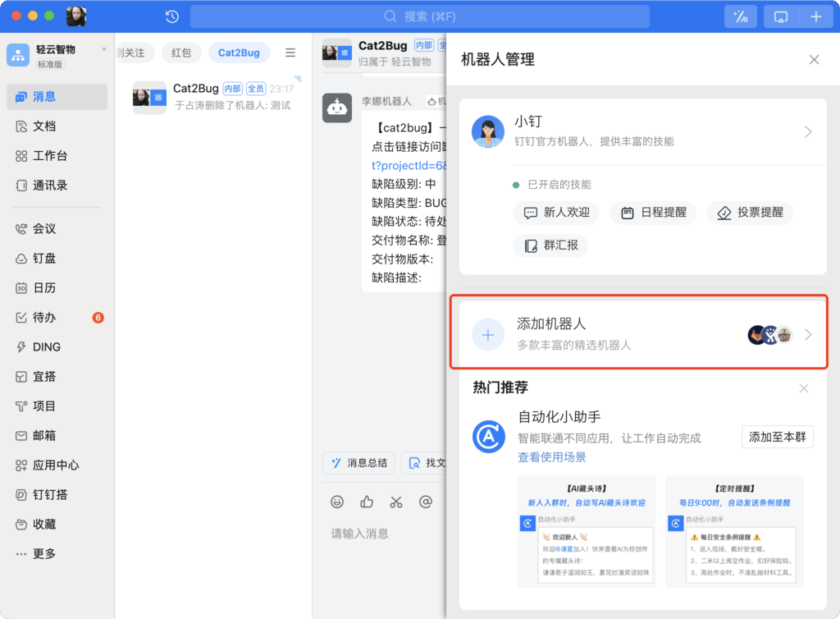Click the 自动化小助手 robot icon
The width and height of the screenshot is (840, 619).
click(x=489, y=437)
